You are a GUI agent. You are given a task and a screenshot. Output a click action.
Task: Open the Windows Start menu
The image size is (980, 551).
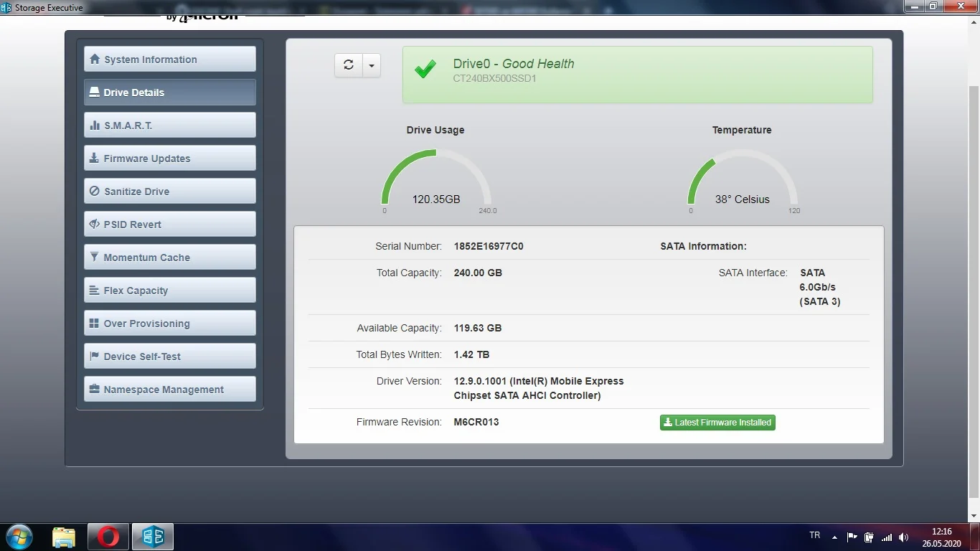[x=19, y=537]
